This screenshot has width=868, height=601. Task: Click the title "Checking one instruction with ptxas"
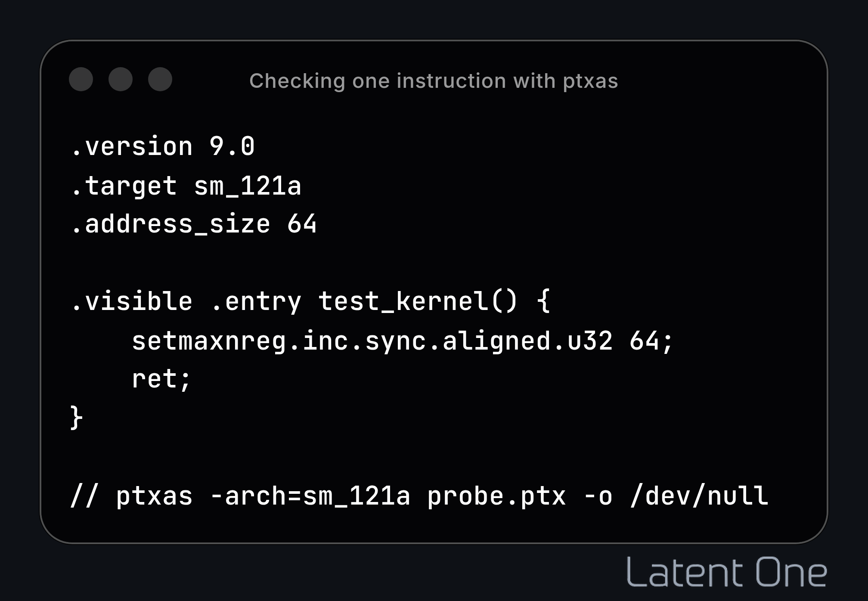[x=434, y=81]
